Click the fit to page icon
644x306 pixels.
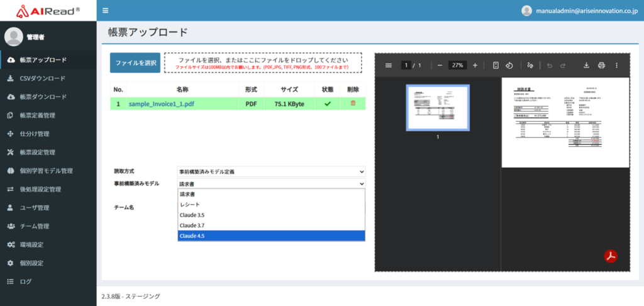tap(496, 65)
